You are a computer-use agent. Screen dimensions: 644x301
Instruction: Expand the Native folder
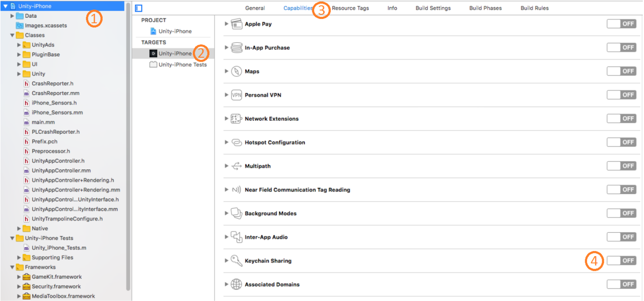point(19,229)
